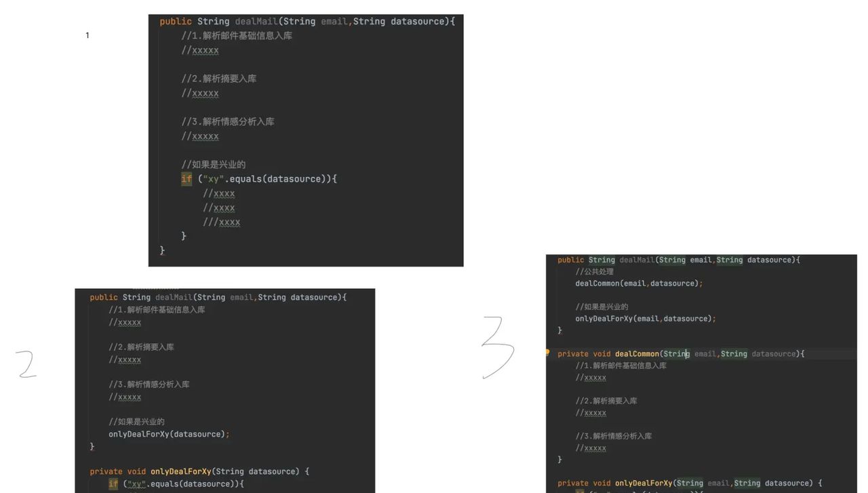Click the underlined //xxxxx placeholder comment in snippet 1
Screen dimensions: 868x493
pyautogui.click(x=201, y=50)
